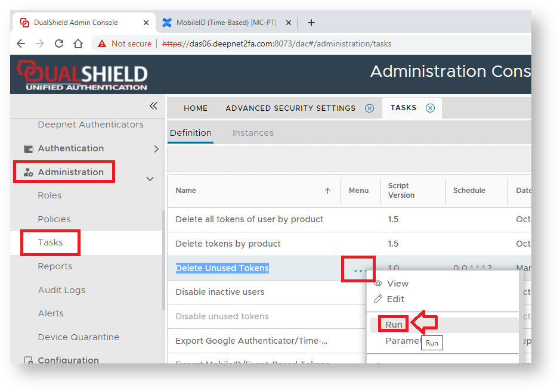
Task: Open Alerts in the sidebar
Action: coord(51,313)
